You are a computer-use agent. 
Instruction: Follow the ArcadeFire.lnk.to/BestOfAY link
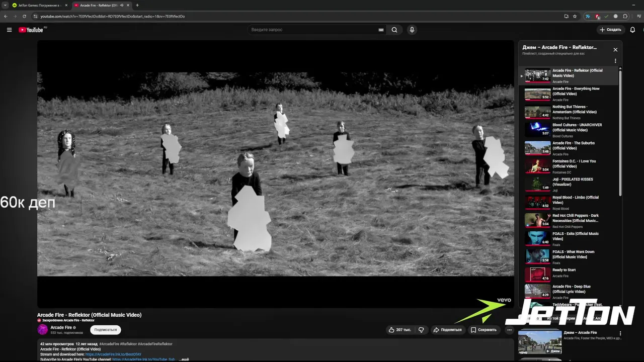click(x=113, y=354)
